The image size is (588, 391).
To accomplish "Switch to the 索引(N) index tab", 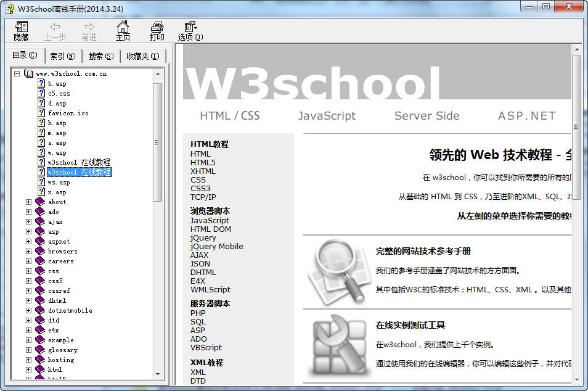I will (63, 56).
